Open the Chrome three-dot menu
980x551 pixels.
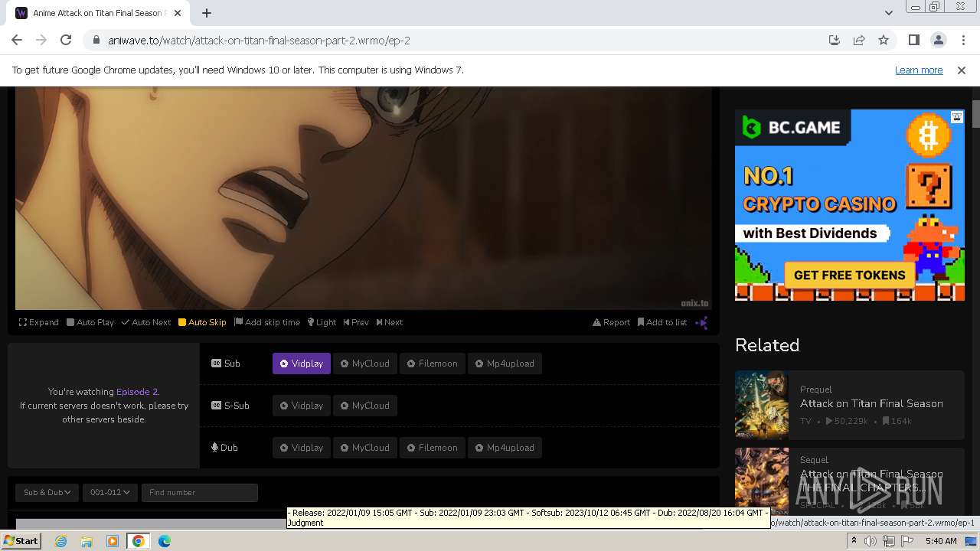(x=963, y=40)
